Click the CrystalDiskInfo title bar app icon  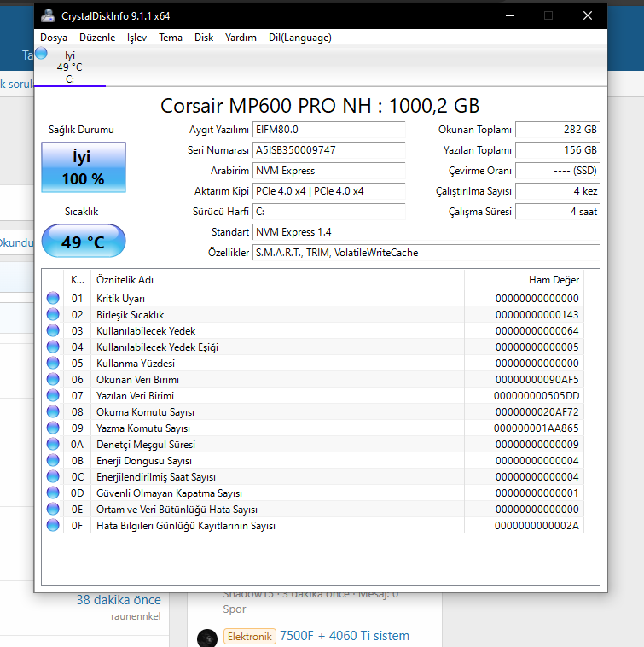point(48,15)
